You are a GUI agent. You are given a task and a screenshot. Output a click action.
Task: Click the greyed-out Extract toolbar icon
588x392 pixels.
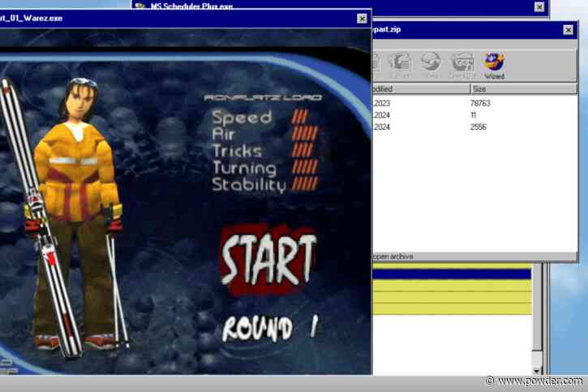400,66
